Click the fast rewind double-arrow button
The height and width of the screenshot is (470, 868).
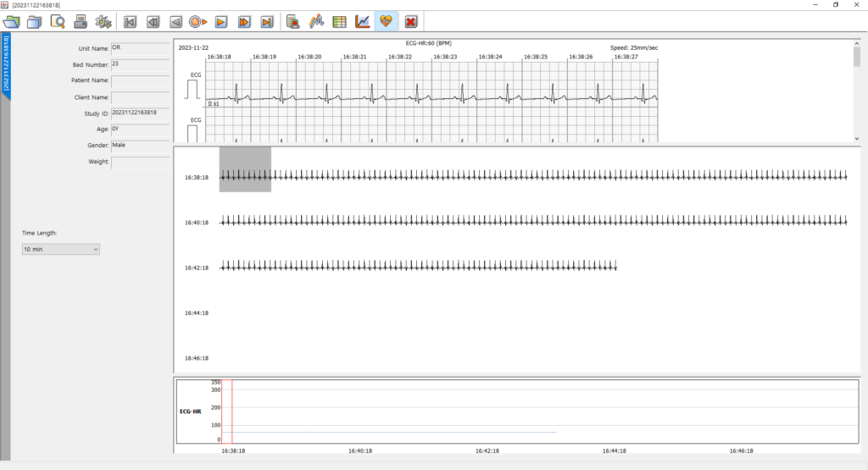153,22
